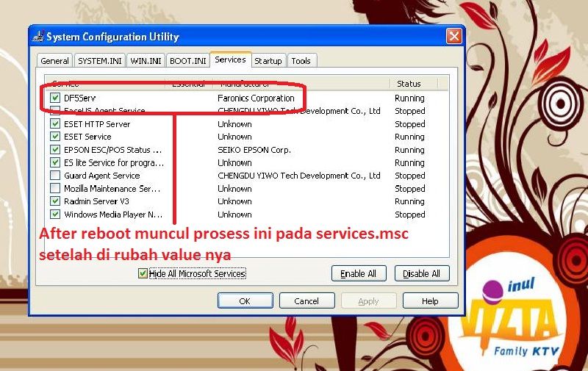Close the System Configuration Utility window

453,36
